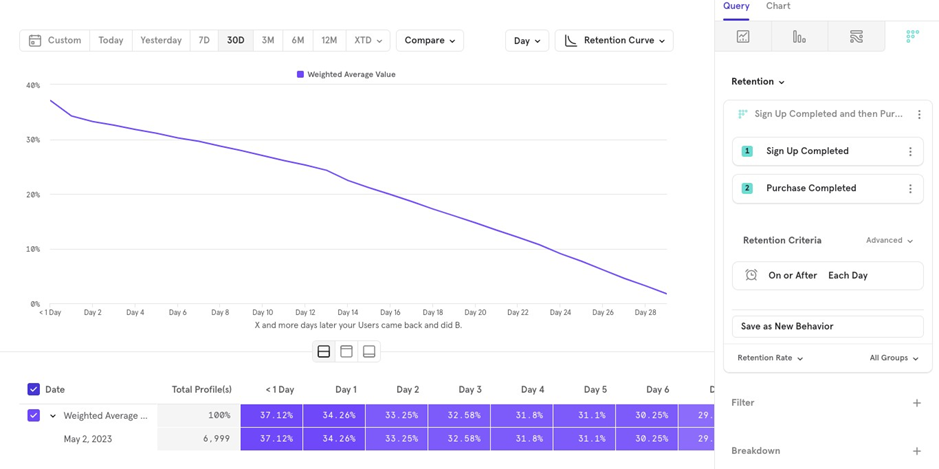Open options menu for Sign Up Completed step
Viewport: 939px width, 469px height.
coord(910,152)
